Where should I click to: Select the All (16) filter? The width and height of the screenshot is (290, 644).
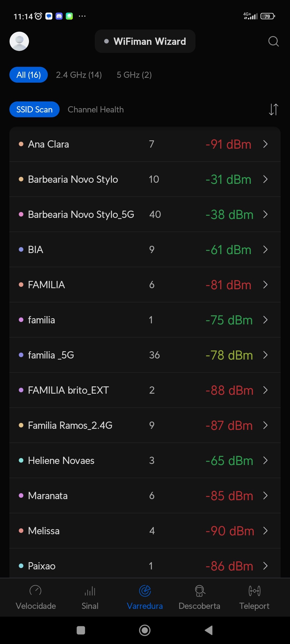pyautogui.click(x=29, y=75)
